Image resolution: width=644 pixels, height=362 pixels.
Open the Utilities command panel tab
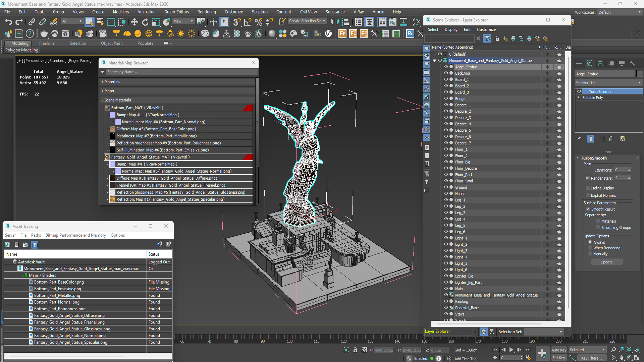[633, 63]
